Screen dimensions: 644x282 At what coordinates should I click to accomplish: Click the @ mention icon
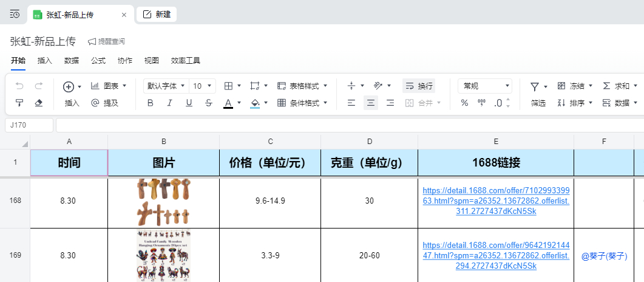[x=95, y=103]
